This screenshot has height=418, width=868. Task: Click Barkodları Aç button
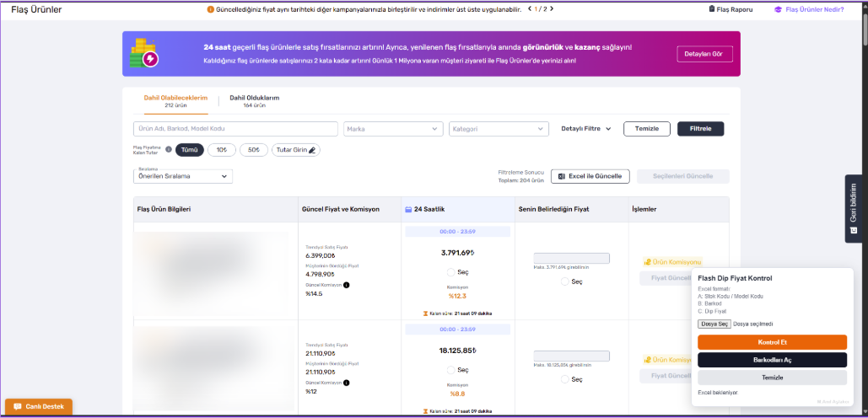click(772, 360)
